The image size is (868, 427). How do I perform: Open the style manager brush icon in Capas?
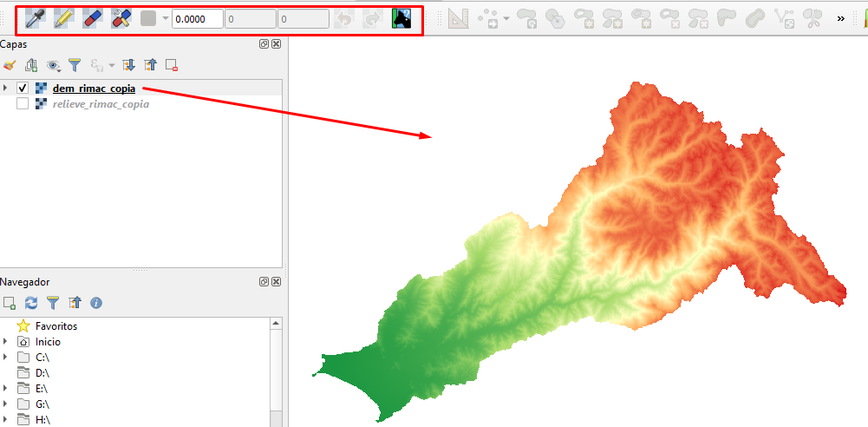tap(10, 65)
